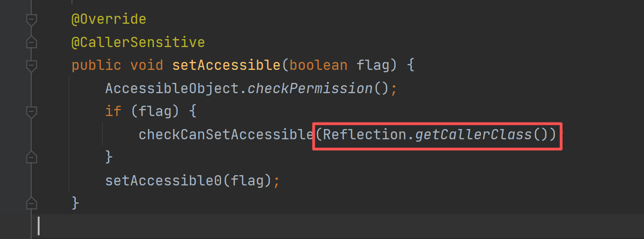
Task: Click the checkPermission method call
Action: (310, 89)
